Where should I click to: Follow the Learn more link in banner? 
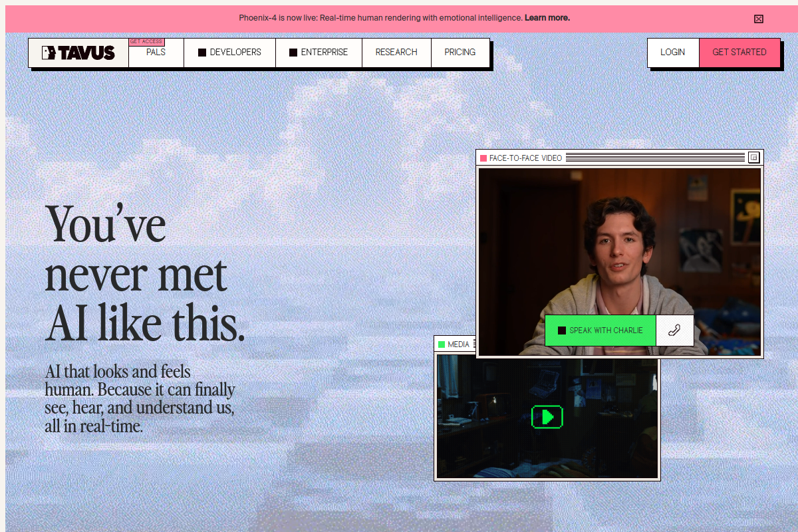[547, 18]
